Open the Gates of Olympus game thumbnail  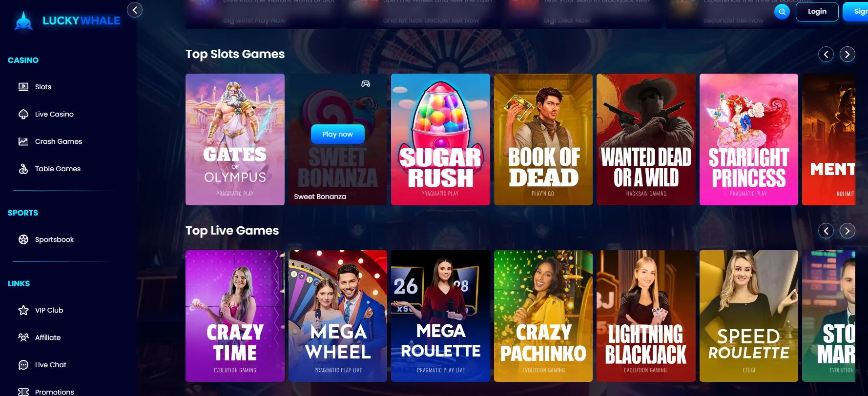[x=235, y=139]
